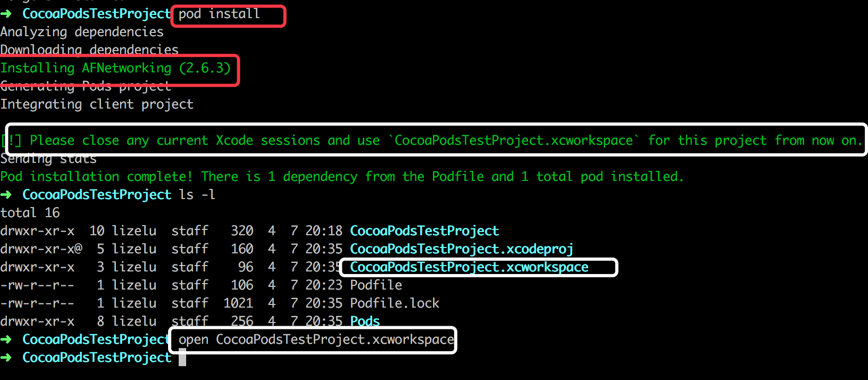
Task: Click the "ls -l" command text
Action: tap(197, 195)
